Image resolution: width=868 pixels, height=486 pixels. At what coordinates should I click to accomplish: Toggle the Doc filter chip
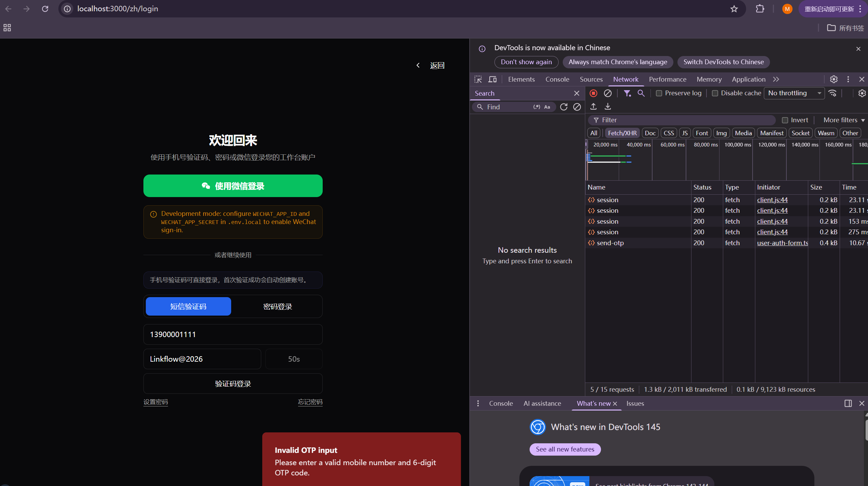pos(650,133)
